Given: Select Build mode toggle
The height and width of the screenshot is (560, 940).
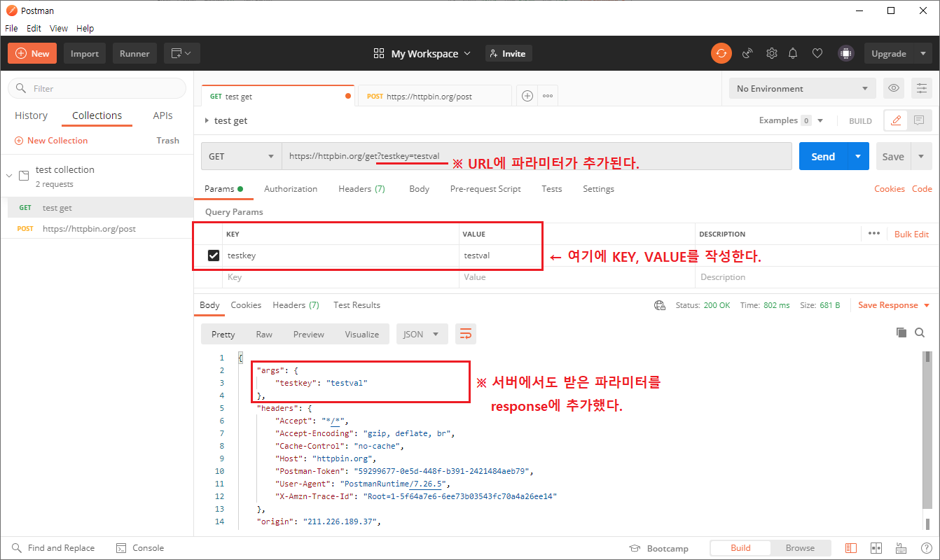Looking at the screenshot, I should (x=740, y=548).
